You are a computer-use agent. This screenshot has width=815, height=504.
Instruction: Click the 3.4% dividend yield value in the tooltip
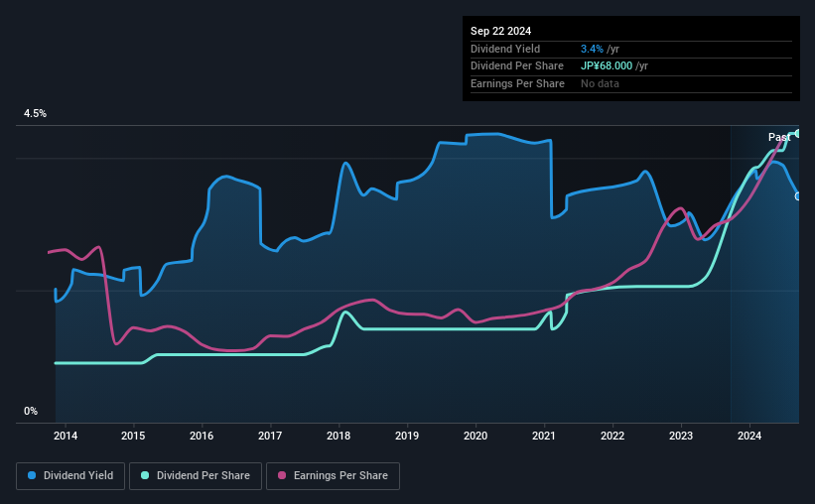click(592, 49)
